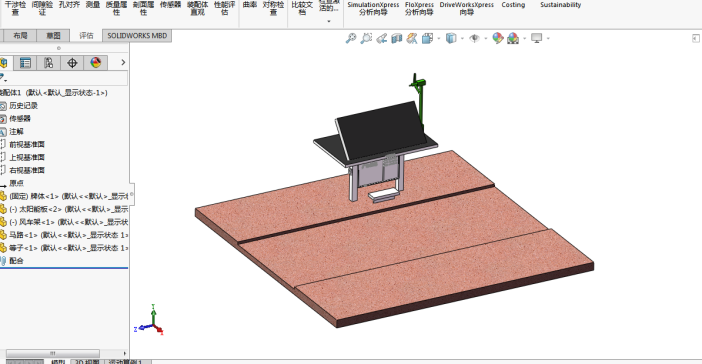
Task: Switch to the 评估 evaluate tab
Action: pyautogui.click(x=86, y=35)
